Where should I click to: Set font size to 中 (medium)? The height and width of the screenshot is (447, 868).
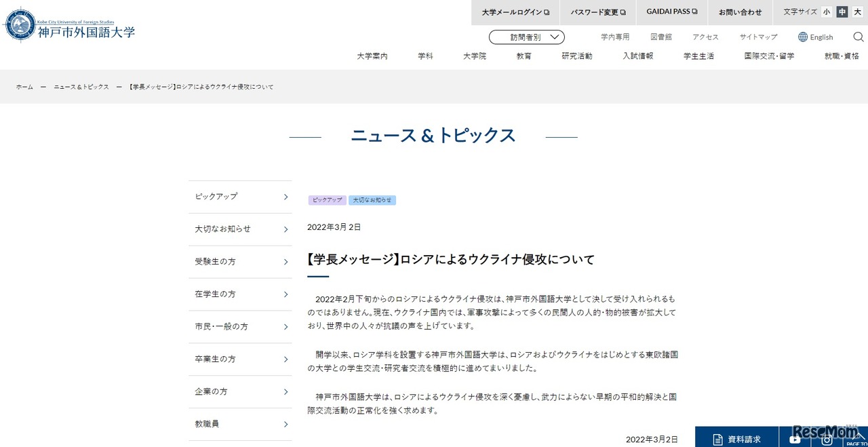[842, 12]
